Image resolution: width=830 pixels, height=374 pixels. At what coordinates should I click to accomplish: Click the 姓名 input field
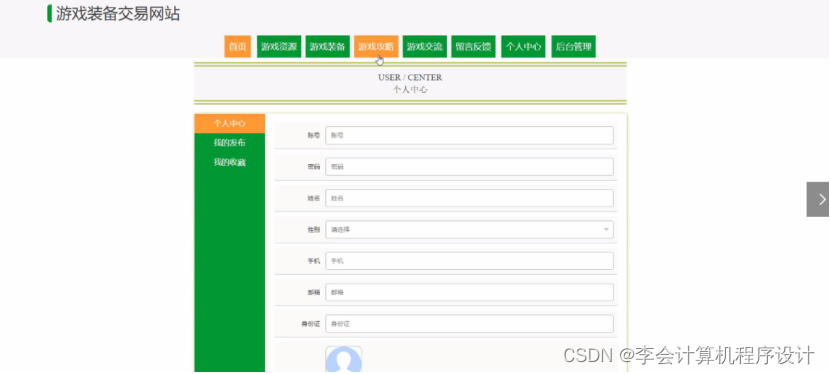470,198
